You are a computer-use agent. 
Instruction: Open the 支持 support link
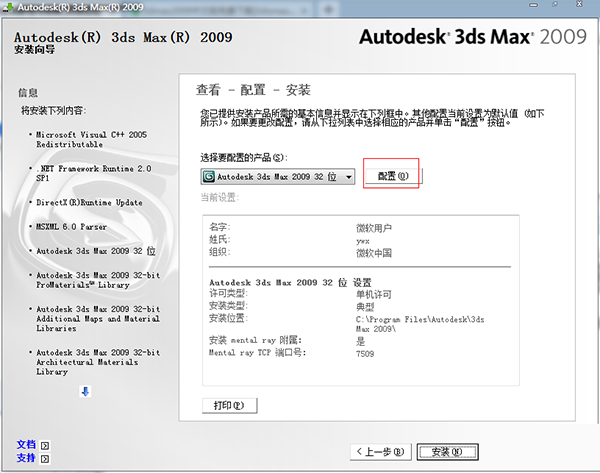26,458
